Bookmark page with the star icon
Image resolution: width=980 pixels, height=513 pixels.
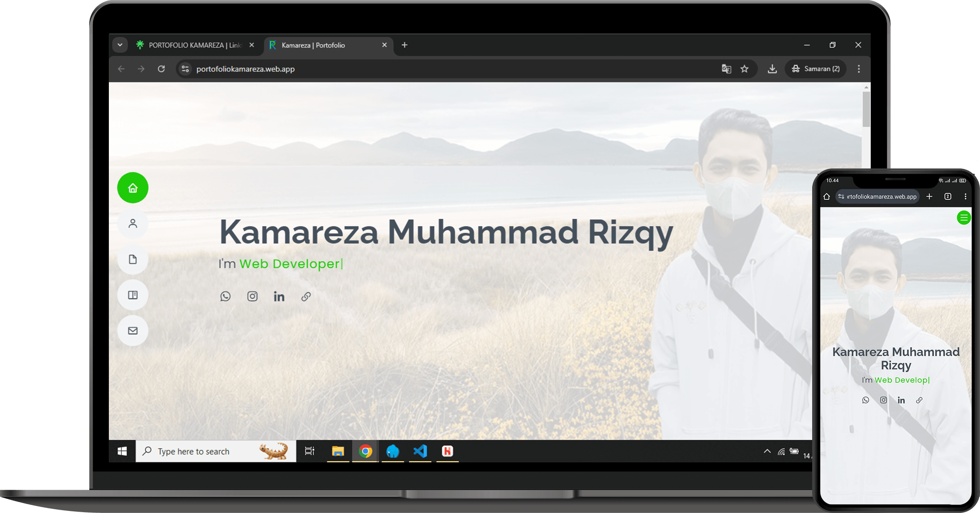click(x=744, y=69)
